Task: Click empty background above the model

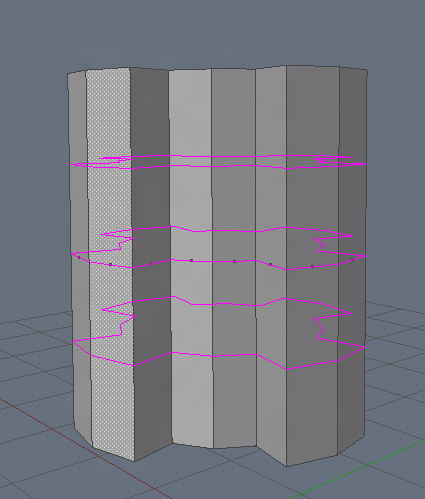Action: pos(213,32)
